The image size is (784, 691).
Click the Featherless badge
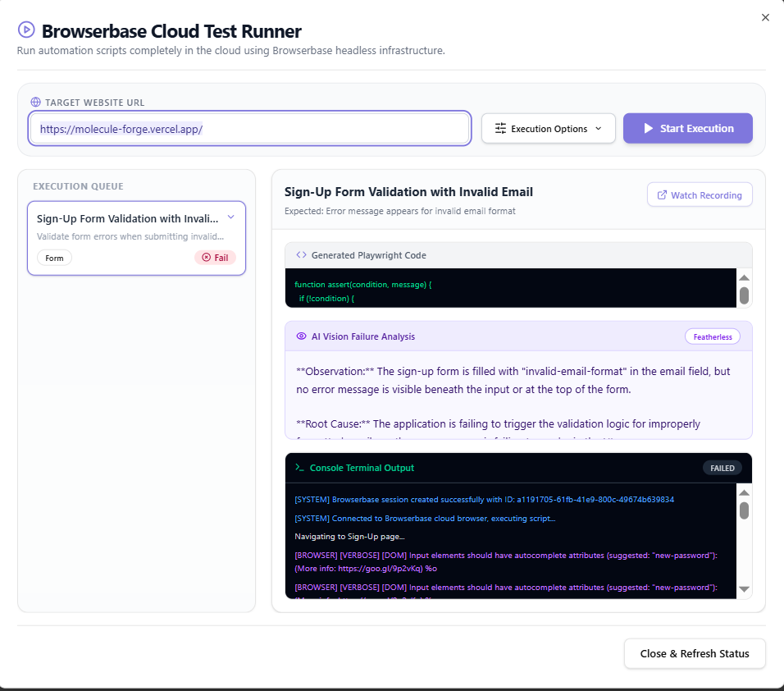tap(713, 336)
